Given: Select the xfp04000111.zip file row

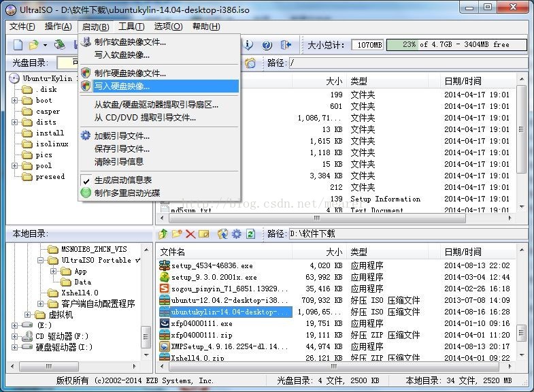Looking at the screenshot, I should (x=335, y=335).
